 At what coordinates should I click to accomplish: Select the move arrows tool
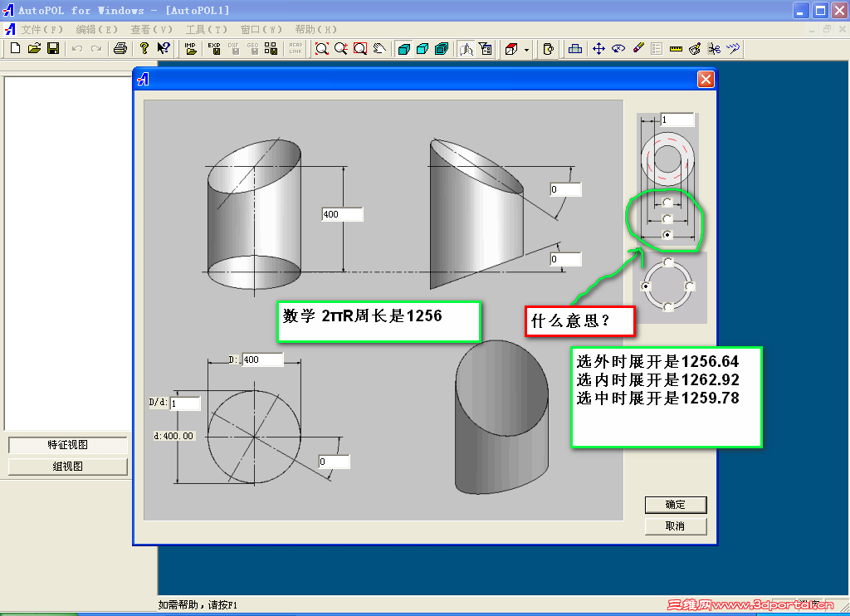click(598, 48)
